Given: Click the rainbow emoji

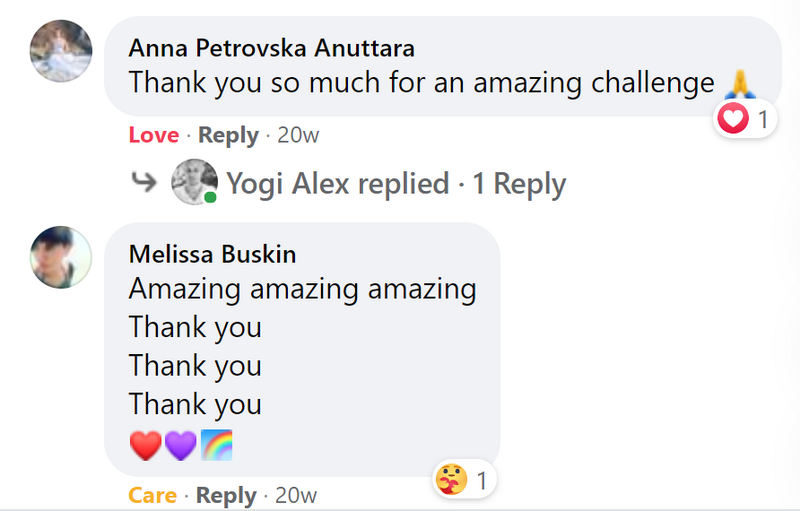Looking at the screenshot, I should [216, 444].
